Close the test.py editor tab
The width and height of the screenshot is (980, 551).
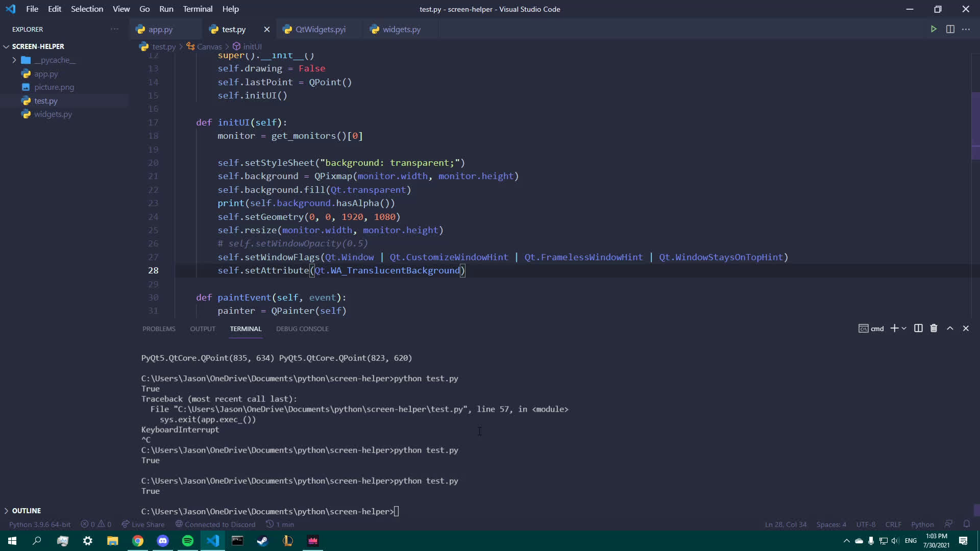click(x=266, y=30)
